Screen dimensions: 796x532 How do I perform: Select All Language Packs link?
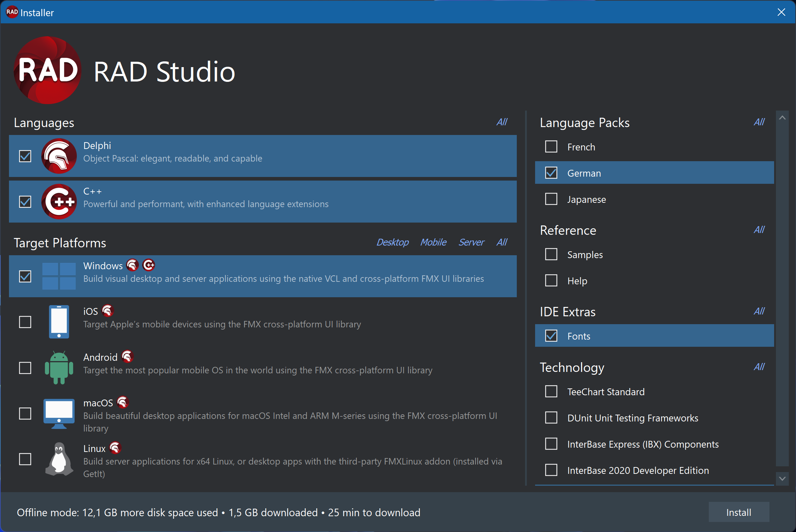pos(759,122)
